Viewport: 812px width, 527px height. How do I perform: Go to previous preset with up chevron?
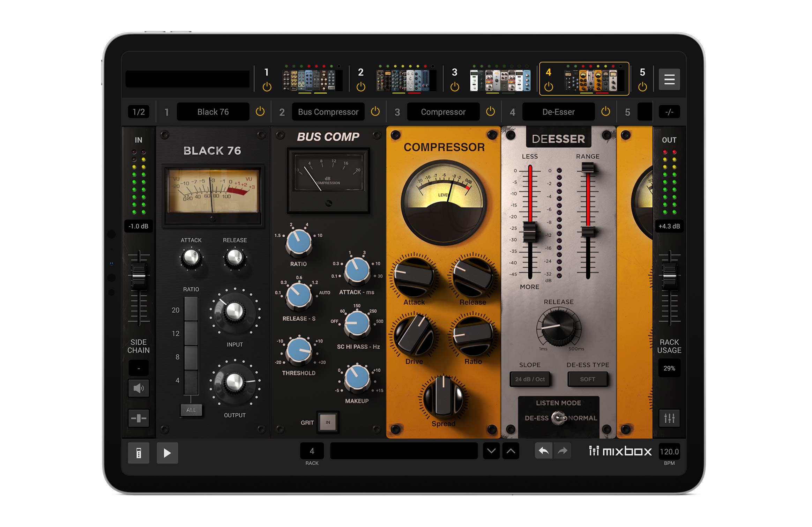(x=511, y=451)
